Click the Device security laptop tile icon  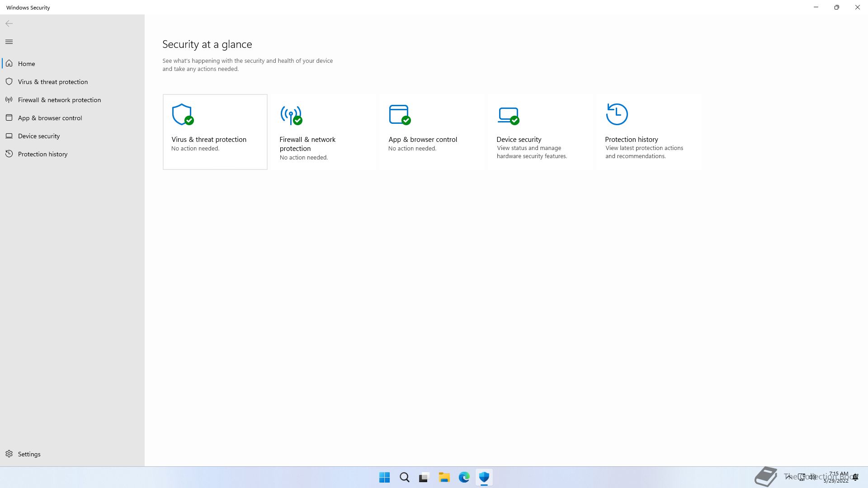(x=508, y=114)
